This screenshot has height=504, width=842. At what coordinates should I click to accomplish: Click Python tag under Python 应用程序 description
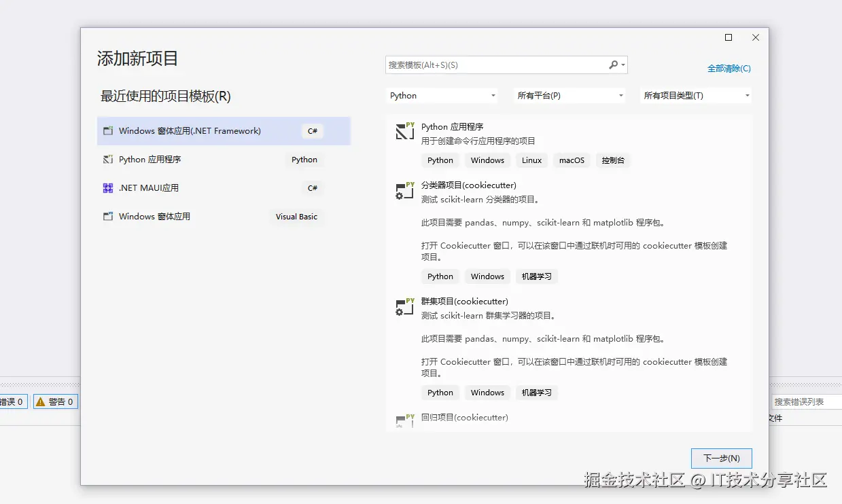point(440,160)
